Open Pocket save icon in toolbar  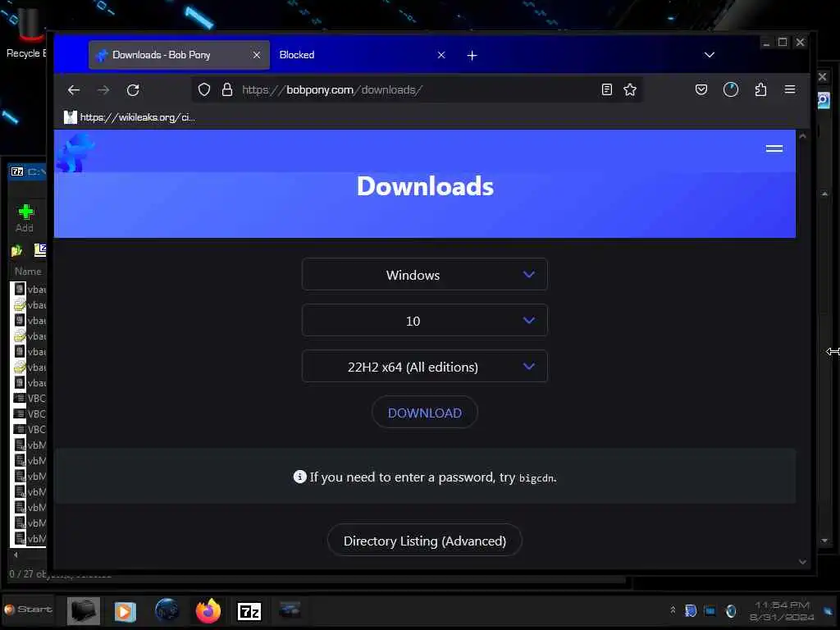(x=701, y=89)
